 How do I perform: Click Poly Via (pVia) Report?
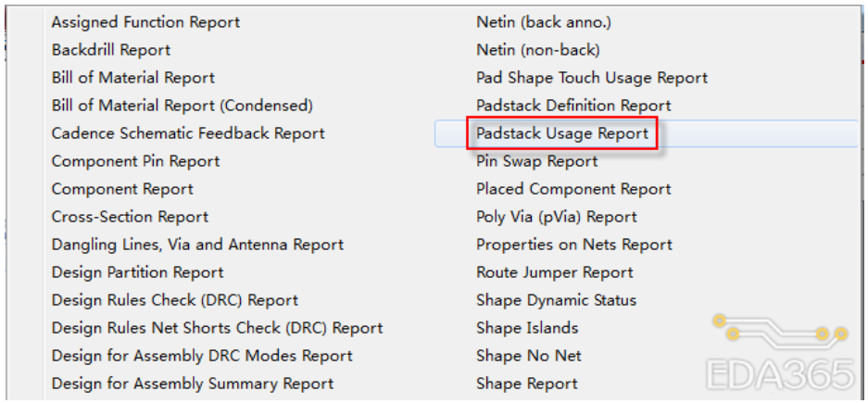click(x=556, y=217)
